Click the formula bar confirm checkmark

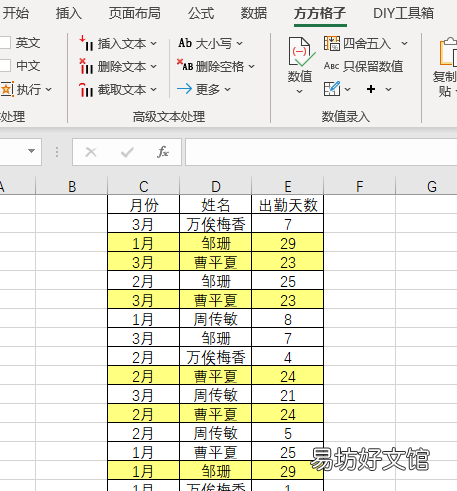coord(127,152)
